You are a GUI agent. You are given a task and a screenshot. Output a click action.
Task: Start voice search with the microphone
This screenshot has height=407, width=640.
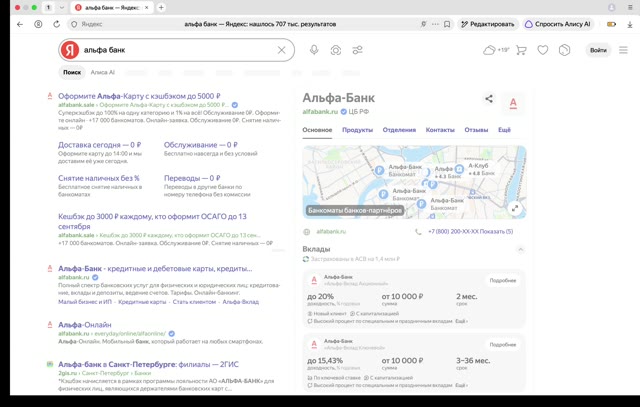coord(314,50)
